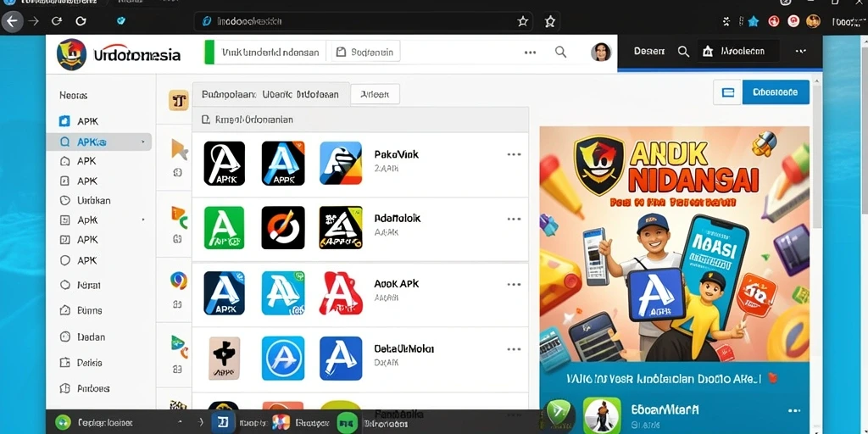This screenshot has height=434, width=868.
Task: Toggle the list view button beside blue button
Action: tap(728, 92)
